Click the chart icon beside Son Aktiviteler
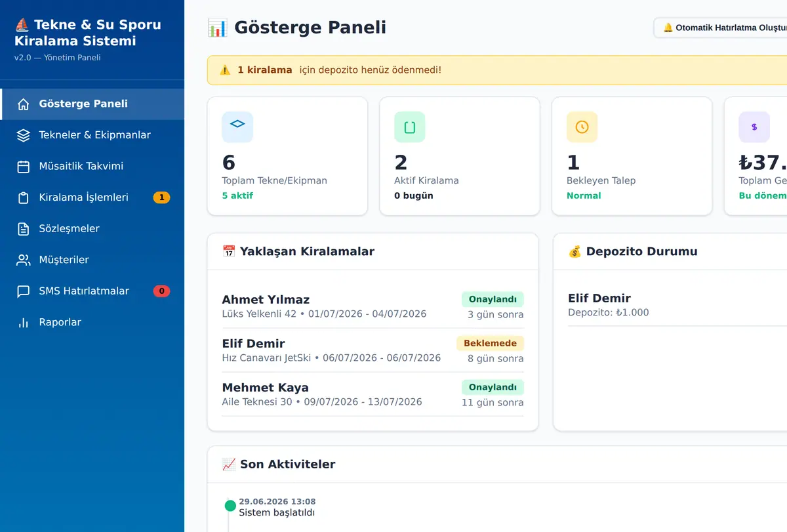This screenshot has height=532, width=787. click(229, 464)
